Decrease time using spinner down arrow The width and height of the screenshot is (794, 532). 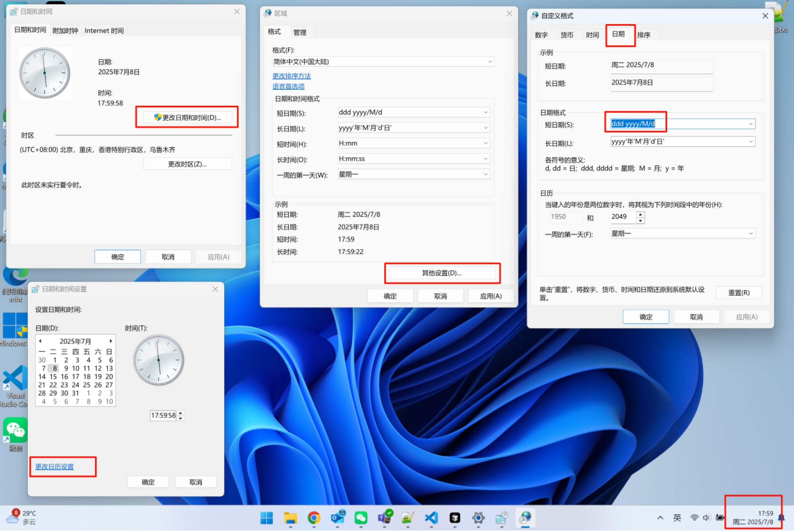(x=181, y=418)
